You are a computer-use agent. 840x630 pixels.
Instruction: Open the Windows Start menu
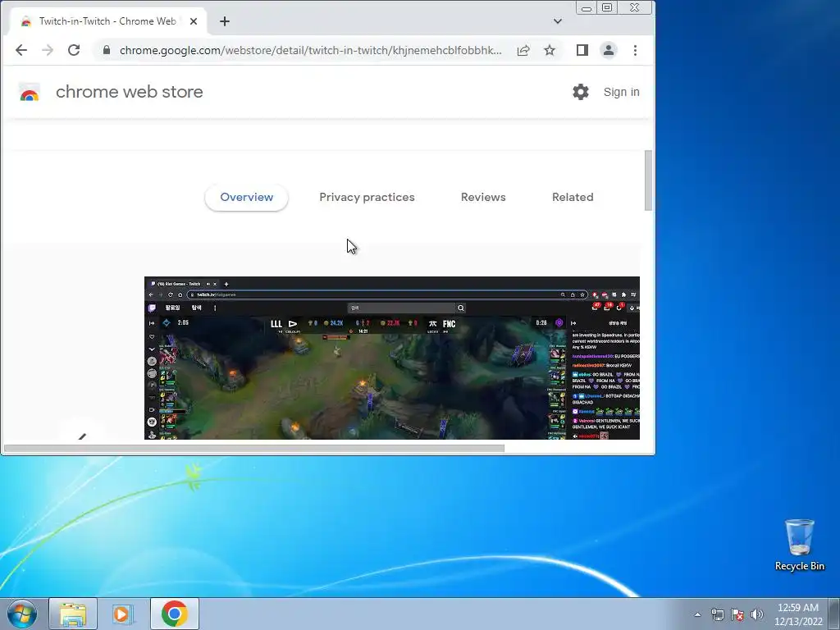coord(22,614)
